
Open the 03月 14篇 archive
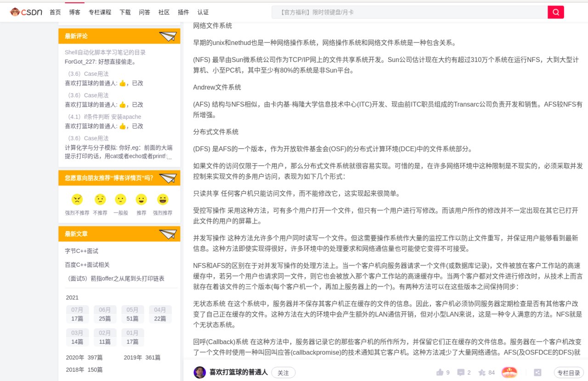point(77,337)
